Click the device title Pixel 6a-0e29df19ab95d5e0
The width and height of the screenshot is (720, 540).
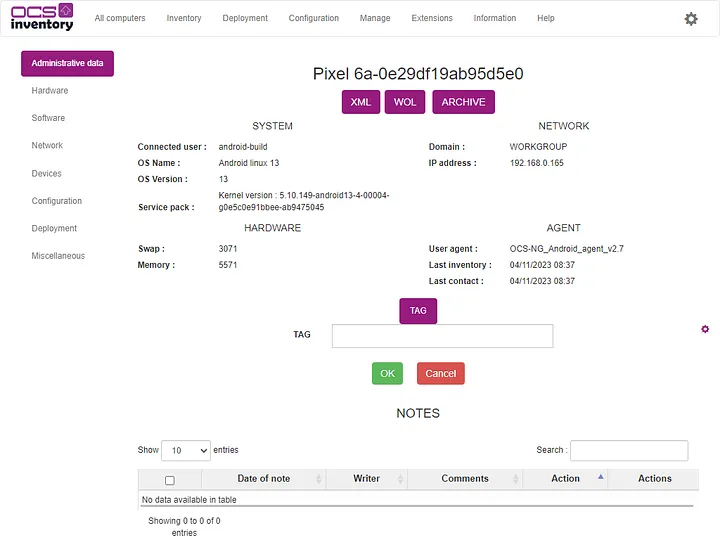(x=418, y=74)
